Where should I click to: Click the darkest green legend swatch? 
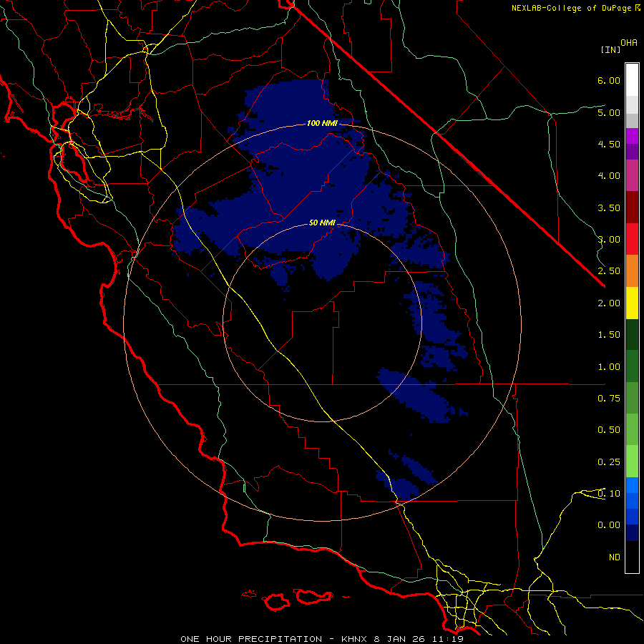point(632,334)
